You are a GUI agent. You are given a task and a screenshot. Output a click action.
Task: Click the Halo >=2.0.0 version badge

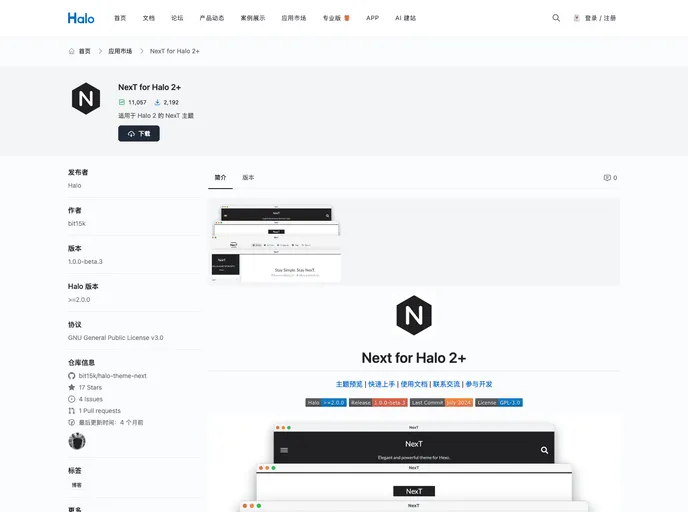326,403
